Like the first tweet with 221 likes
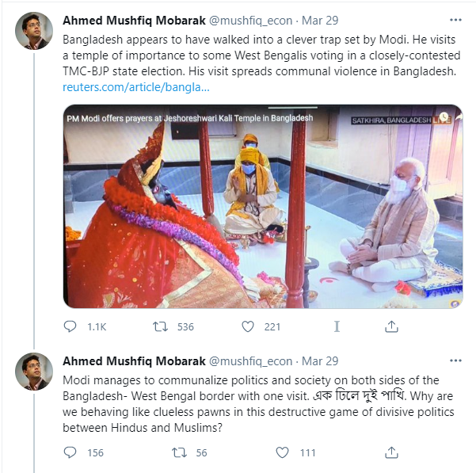Image resolution: width=476 pixels, height=473 pixels. click(x=249, y=326)
